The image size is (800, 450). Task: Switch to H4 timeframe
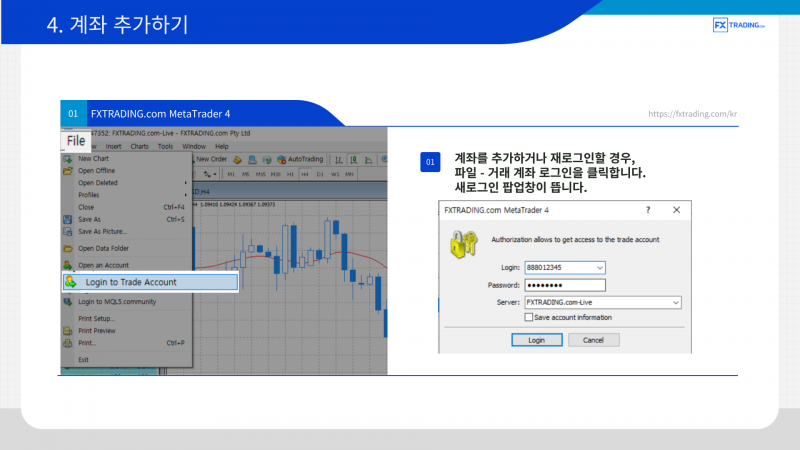(x=305, y=174)
